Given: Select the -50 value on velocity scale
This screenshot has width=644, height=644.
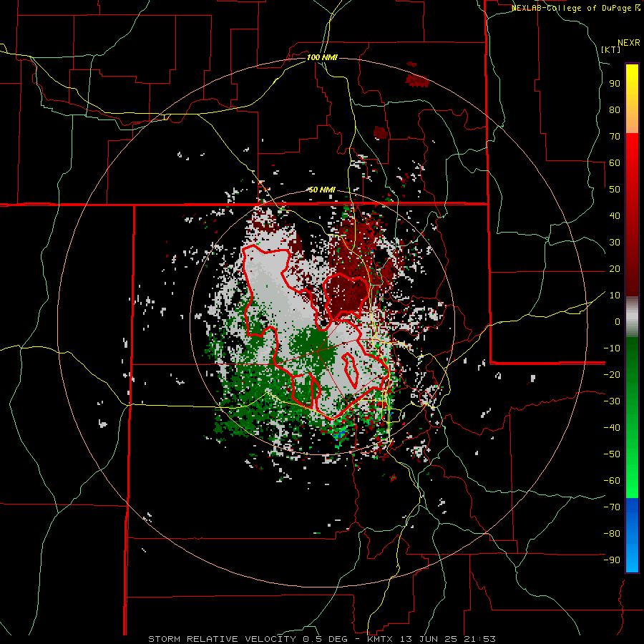Looking at the screenshot, I should pos(612,454).
